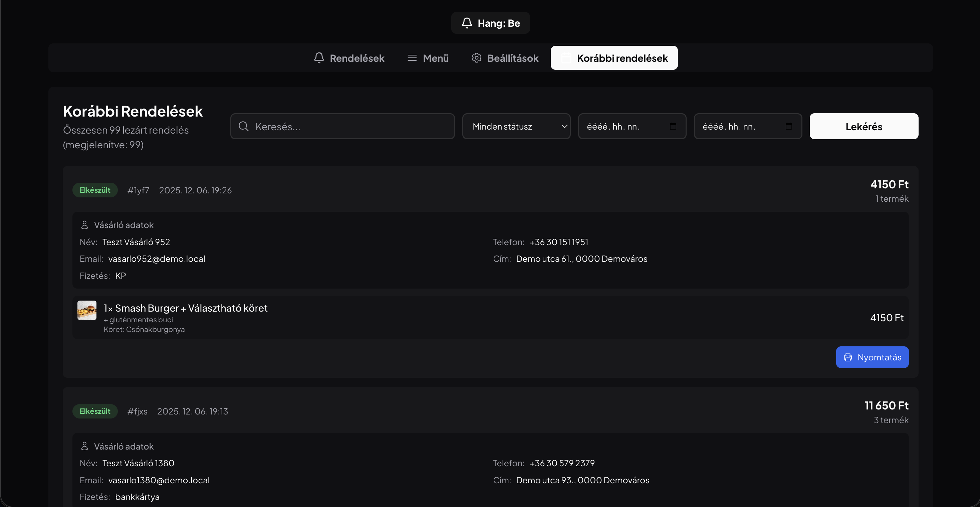Click the Elkészült badge of order #1yf7
The height and width of the screenshot is (507, 980).
point(95,190)
